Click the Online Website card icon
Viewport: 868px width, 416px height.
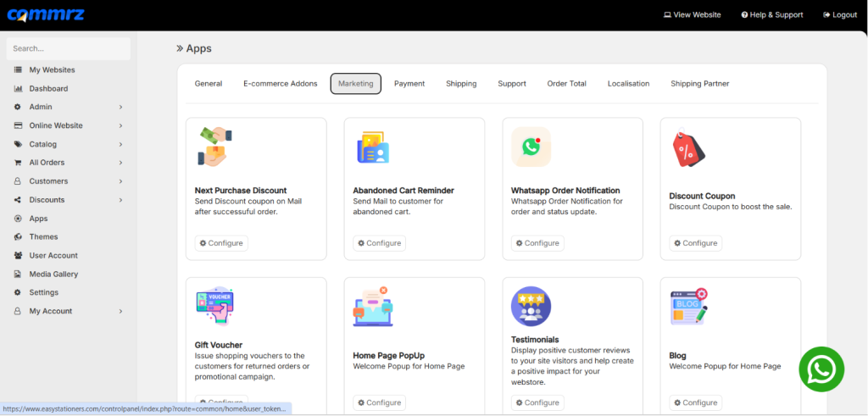click(18, 125)
